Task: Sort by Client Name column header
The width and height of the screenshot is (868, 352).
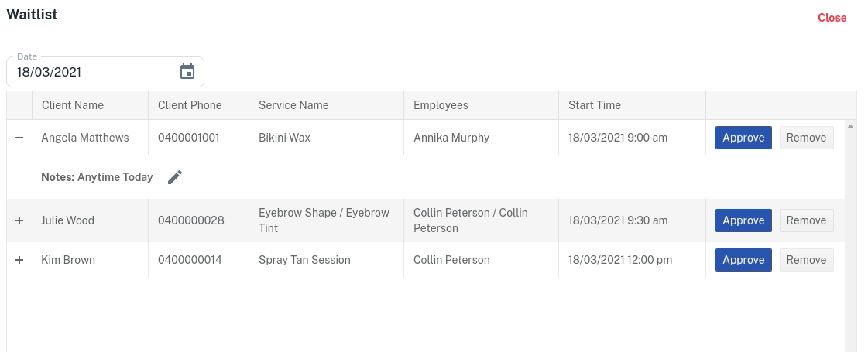Action: tap(73, 105)
